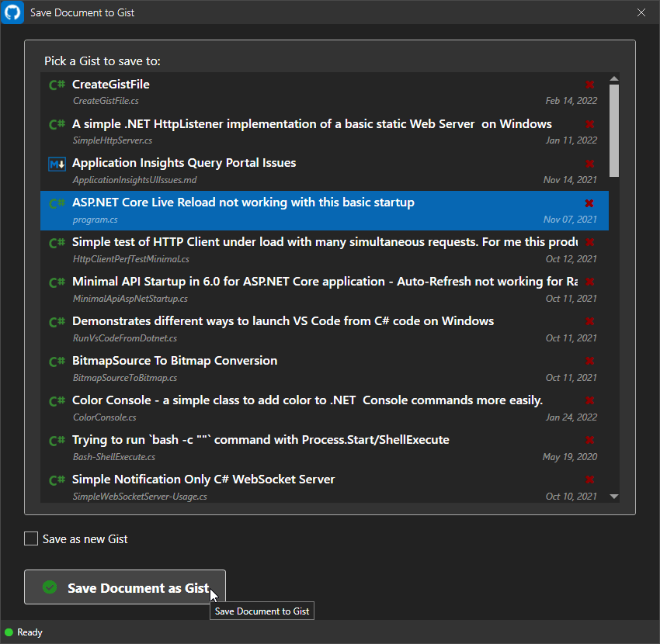
Task: Select the CreateGistFile gist title
Action: [111, 85]
